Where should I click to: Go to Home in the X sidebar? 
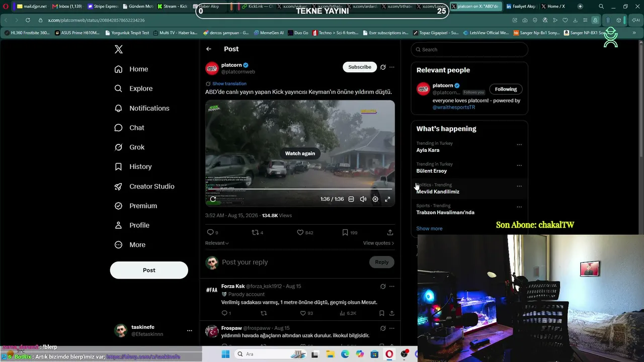tap(131, 69)
